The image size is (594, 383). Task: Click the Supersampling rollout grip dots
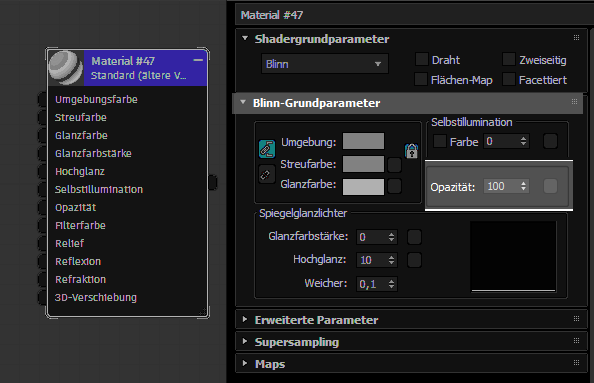[x=576, y=341]
